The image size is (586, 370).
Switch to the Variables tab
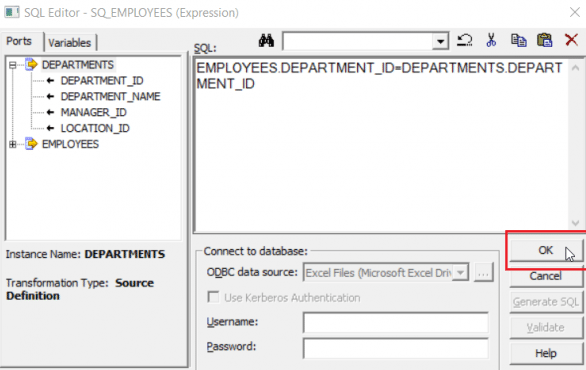click(x=70, y=43)
